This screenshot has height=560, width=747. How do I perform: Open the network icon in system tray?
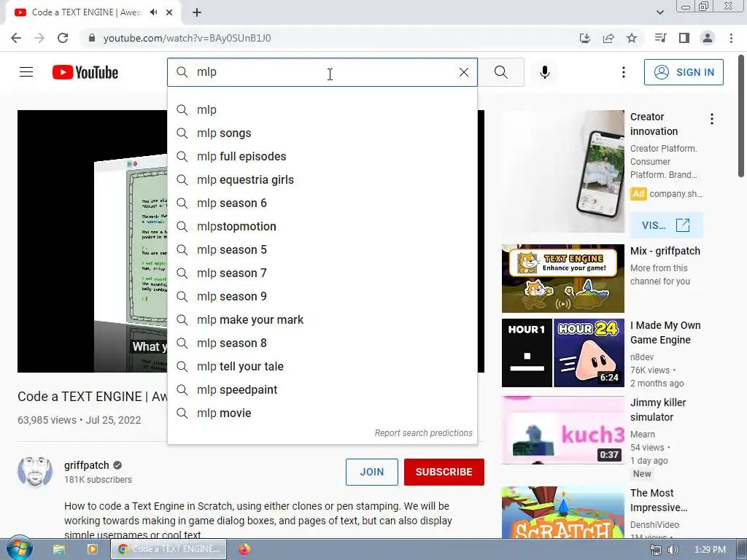pos(656,550)
